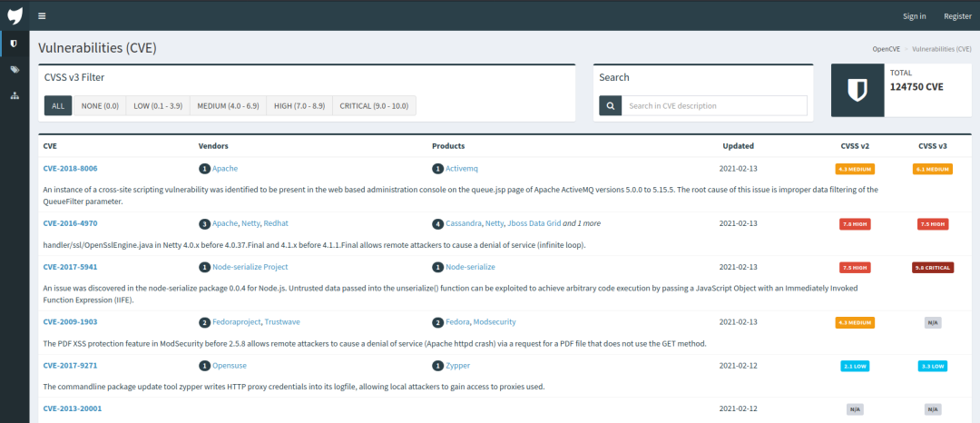This screenshot has height=423, width=980.
Task: Click the total CVE shield icon
Action: coord(857,90)
